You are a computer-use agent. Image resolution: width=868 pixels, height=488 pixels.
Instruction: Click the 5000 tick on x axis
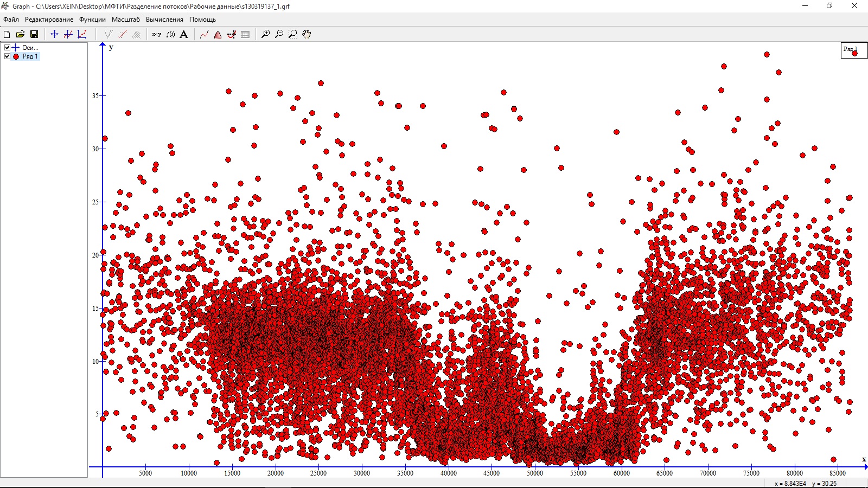point(145,473)
